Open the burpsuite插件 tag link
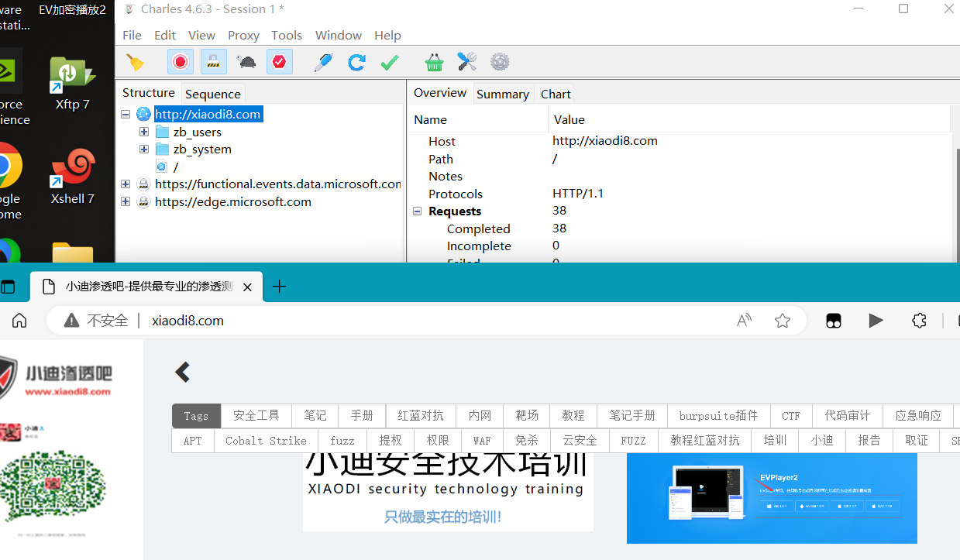This screenshot has height=560, width=960. pyautogui.click(x=719, y=416)
